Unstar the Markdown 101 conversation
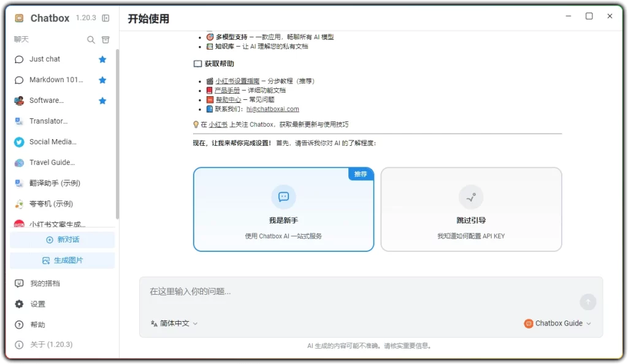Viewport: 628px width, 364px height. click(x=102, y=80)
